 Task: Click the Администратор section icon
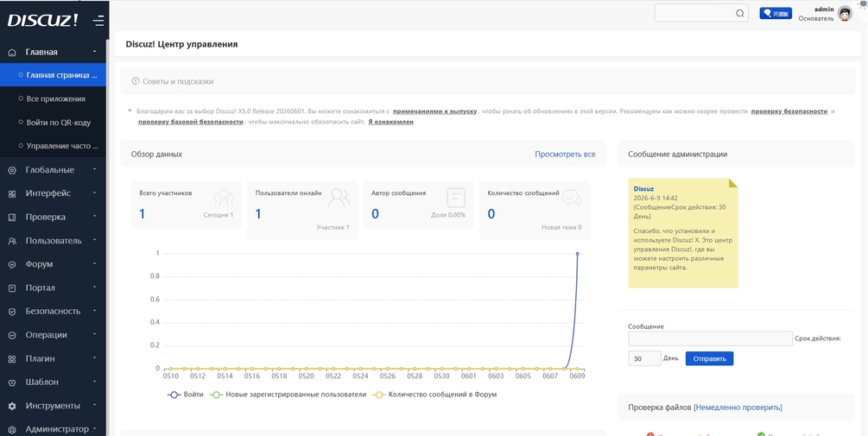tap(12, 429)
